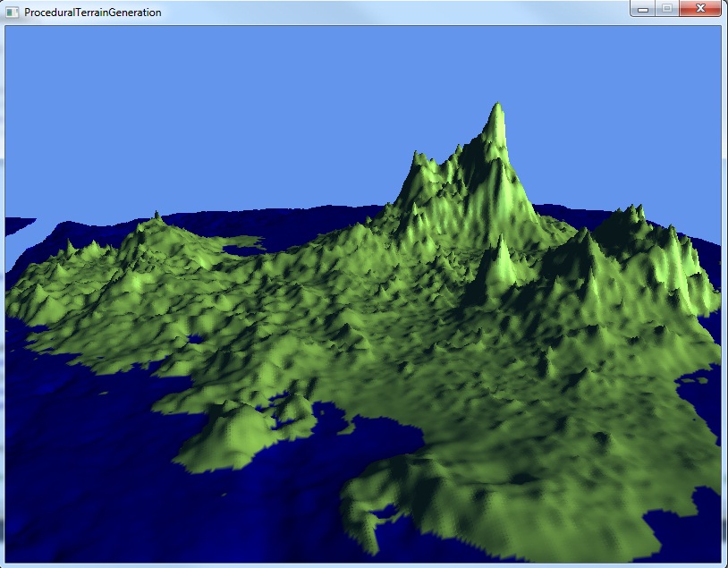Click the ProceduralTerrainGeneration window icon
728x568 pixels.
13,13
